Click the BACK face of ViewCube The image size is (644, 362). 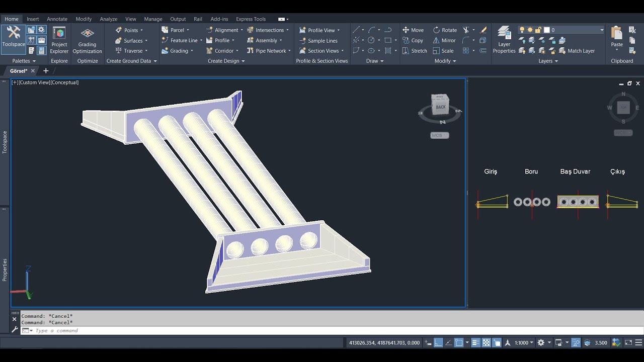[441, 107]
